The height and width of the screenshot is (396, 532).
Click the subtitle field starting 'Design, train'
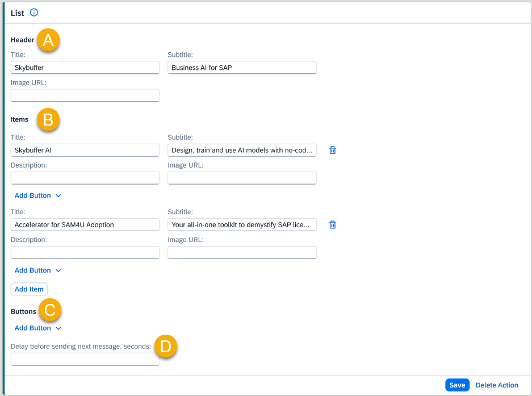click(x=242, y=150)
